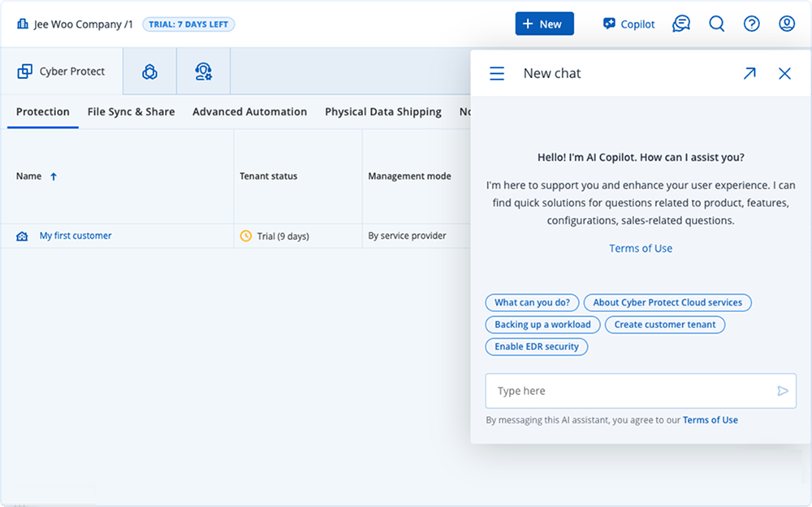Open the chat feedback bubble icon

click(x=681, y=24)
